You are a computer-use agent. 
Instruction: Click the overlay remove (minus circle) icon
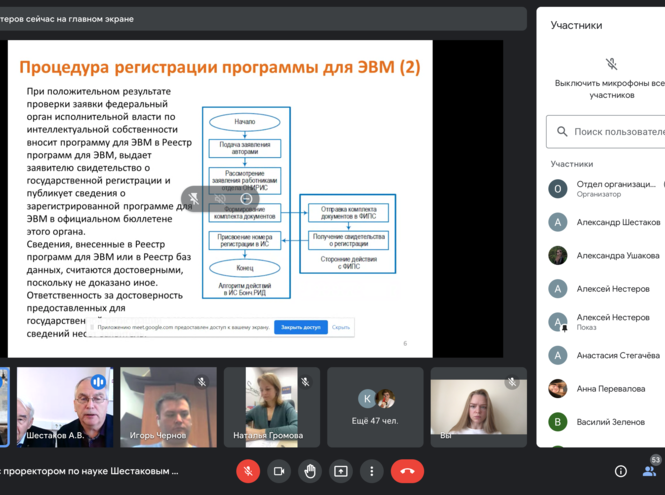coord(246,198)
